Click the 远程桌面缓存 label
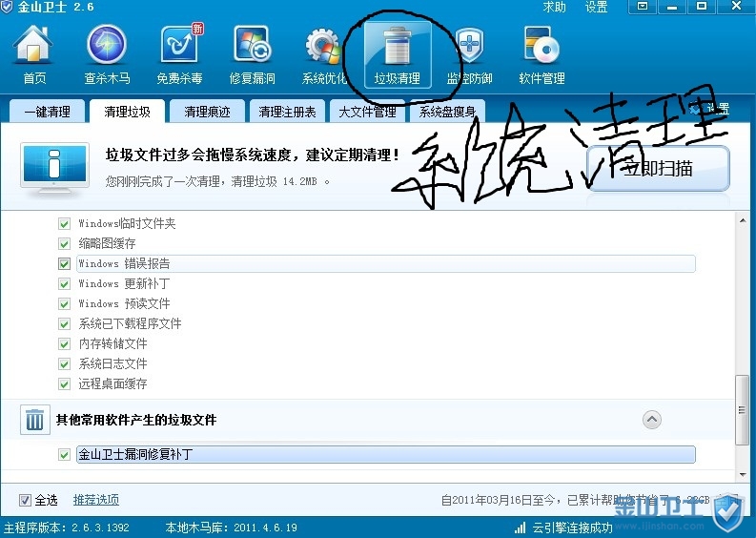The image size is (756, 538). click(112, 384)
